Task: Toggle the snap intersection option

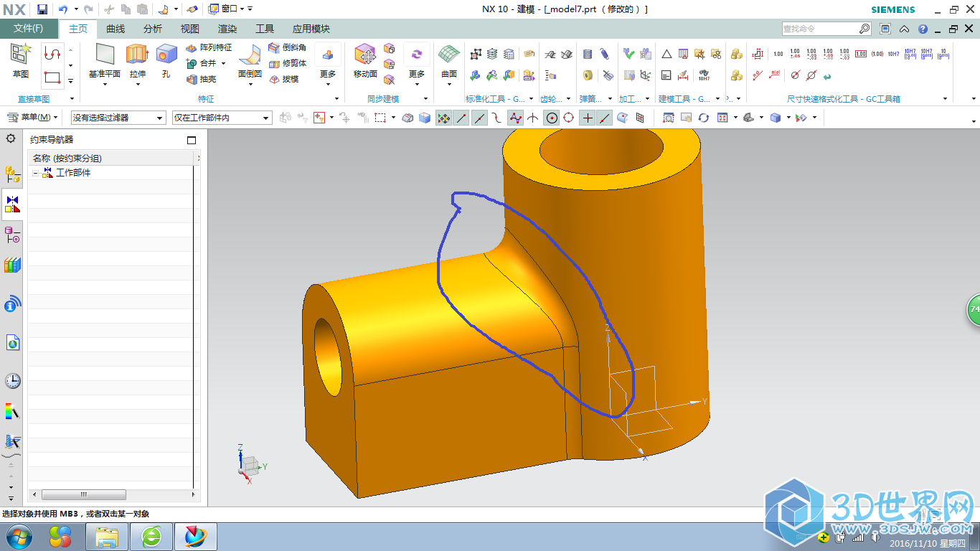Action: pos(533,118)
